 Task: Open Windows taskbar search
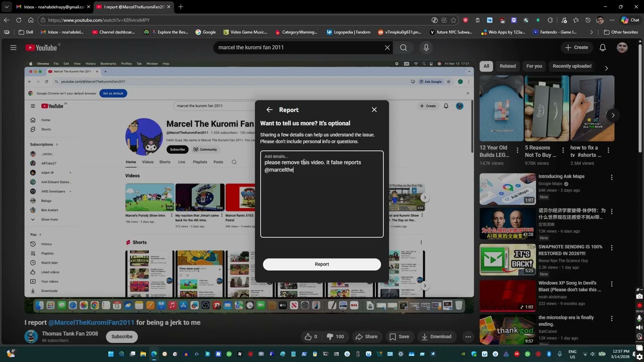122,354
